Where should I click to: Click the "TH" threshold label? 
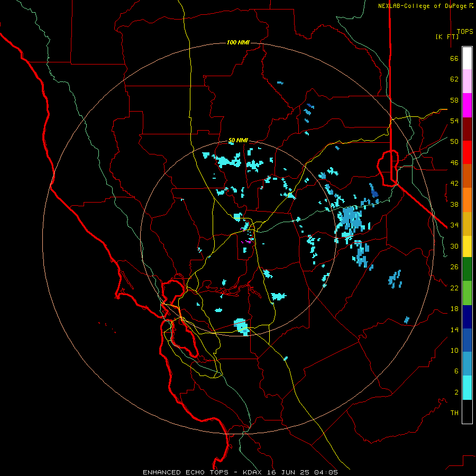point(454,413)
